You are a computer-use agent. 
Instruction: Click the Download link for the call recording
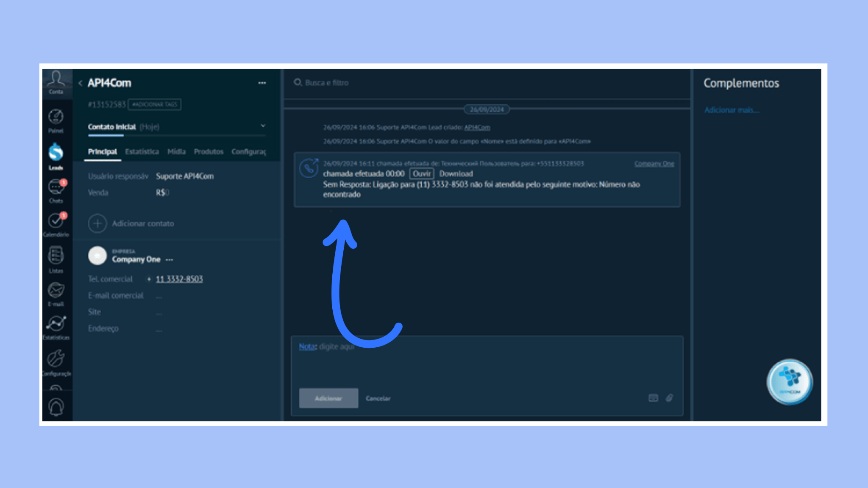(x=456, y=174)
